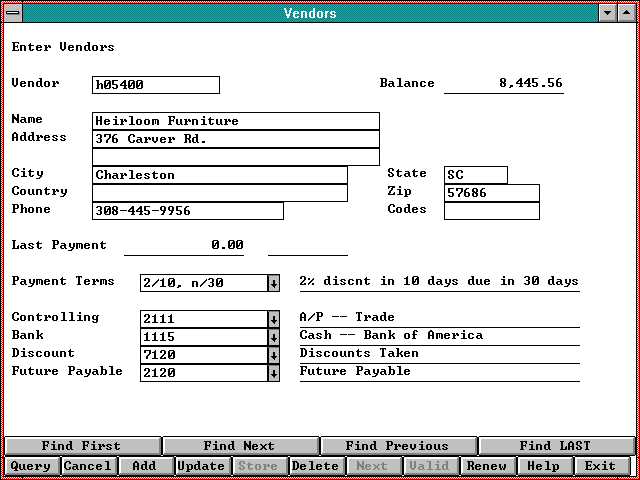
Task: Expand the Future Payable dropdown arrow
Action: (x=273, y=373)
